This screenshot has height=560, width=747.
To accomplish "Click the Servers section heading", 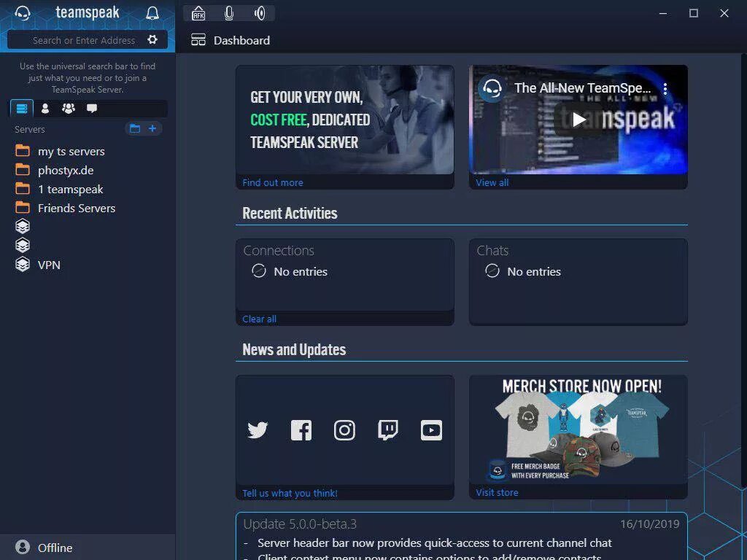I will click(x=29, y=129).
